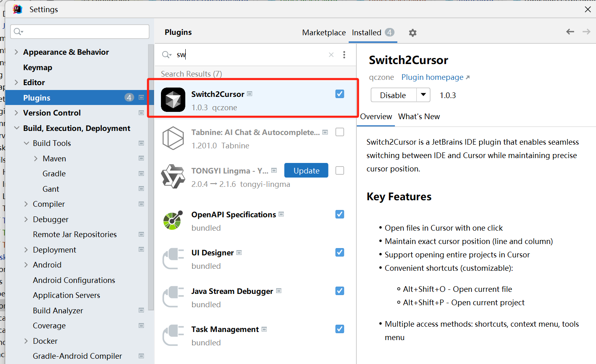Switch to the Installed tab
The image size is (596, 364).
[x=373, y=32]
